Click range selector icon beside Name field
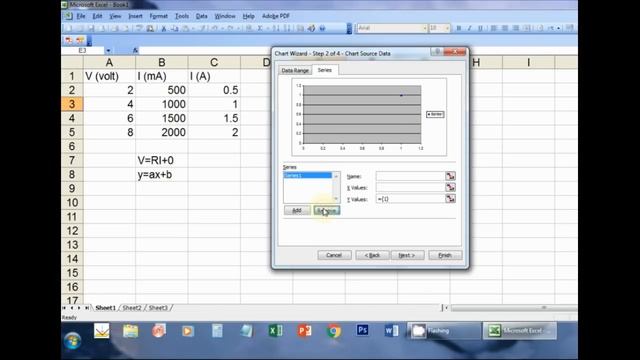Image resolution: width=640 pixels, height=360 pixels. coord(450,176)
